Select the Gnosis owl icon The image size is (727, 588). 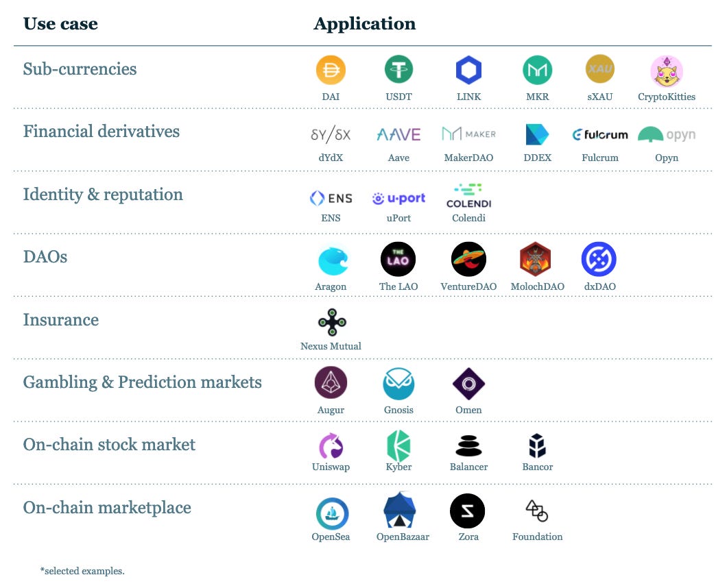(398, 384)
